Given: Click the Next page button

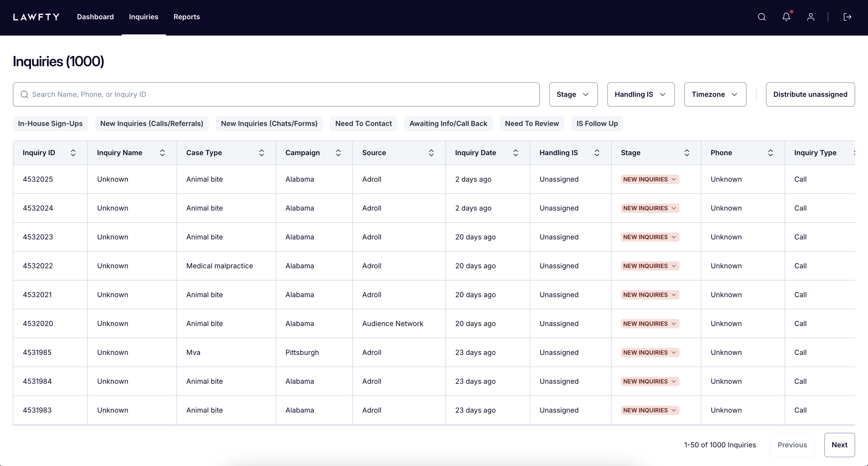Looking at the screenshot, I should pos(840,444).
